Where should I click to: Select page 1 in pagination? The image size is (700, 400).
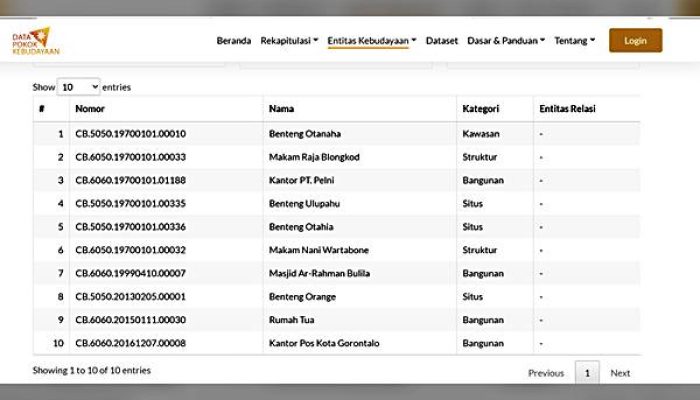click(587, 373)
